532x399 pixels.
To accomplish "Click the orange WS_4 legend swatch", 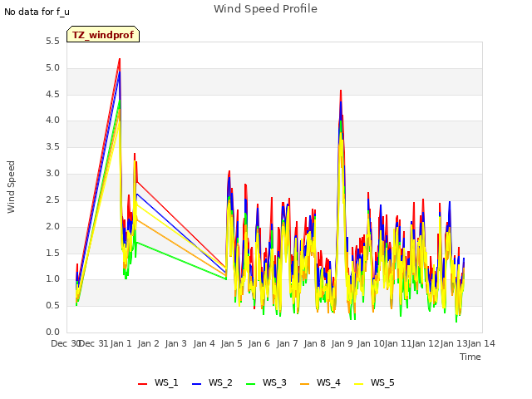I will pyautogui.click(x=305, y=384).
